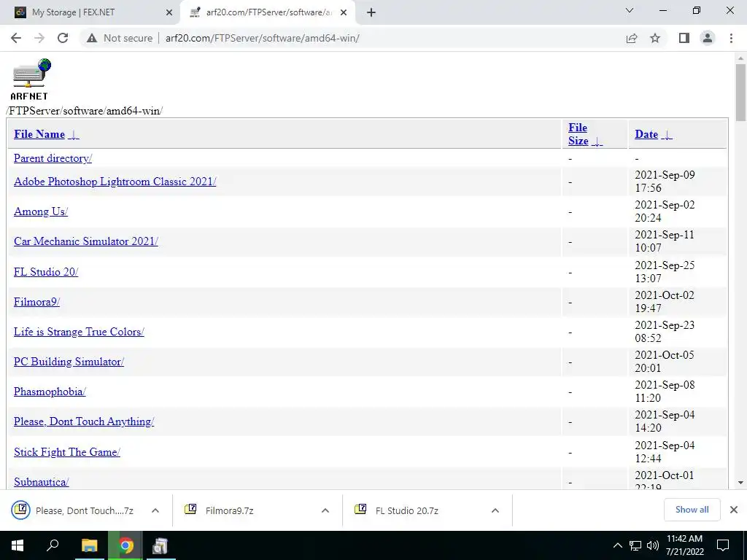747x560 pixels.
Task: Open the installer app in taskbar
Action: click(160, 545)
